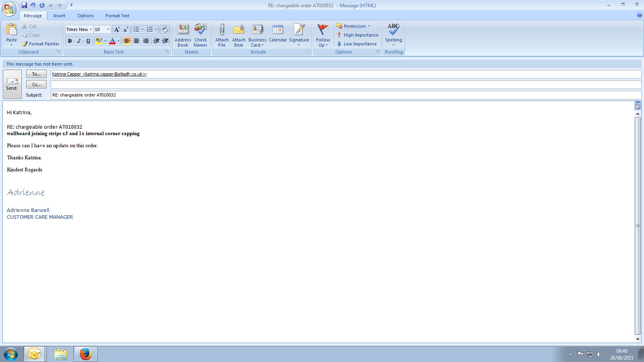Screen dimensions: 644x362
Task: Clear all text formatting
Action: coord(164,29)
